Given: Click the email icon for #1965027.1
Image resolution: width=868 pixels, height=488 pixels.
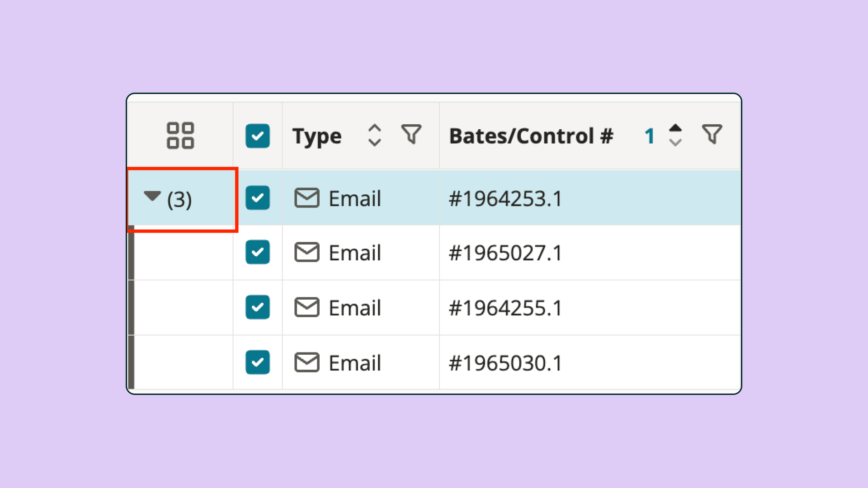Looking at the screenshot, I should tap(307, 253).
